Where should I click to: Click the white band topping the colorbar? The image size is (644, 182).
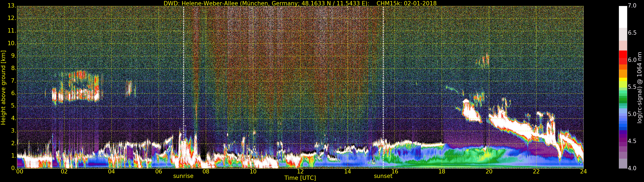coord(623,17)
